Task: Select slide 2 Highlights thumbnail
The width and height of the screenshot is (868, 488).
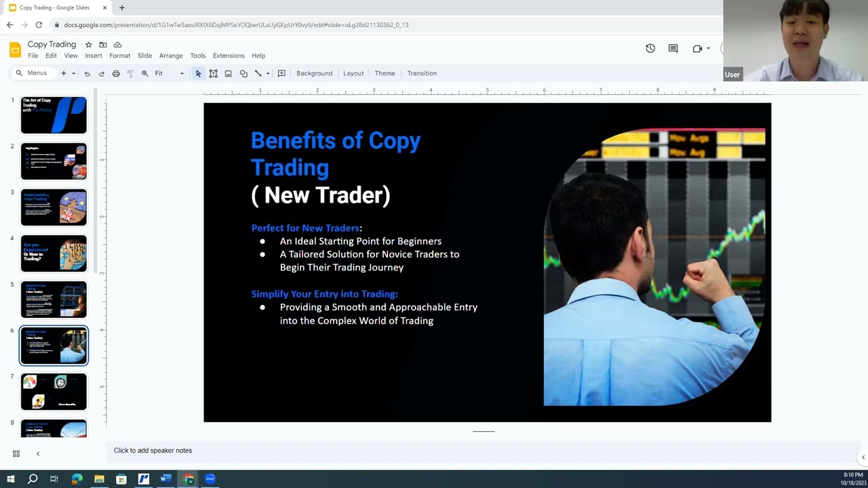Action: [x=54, y=161]
